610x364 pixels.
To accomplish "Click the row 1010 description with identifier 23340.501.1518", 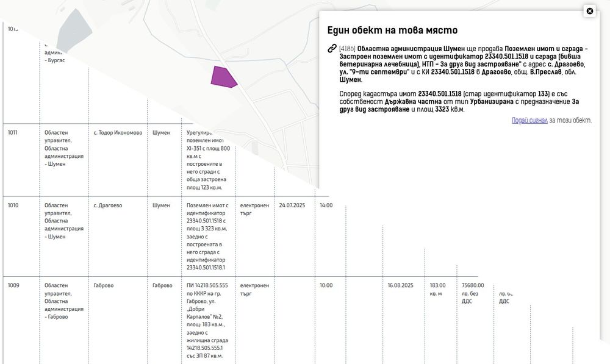I will click(x=207, y=237).
